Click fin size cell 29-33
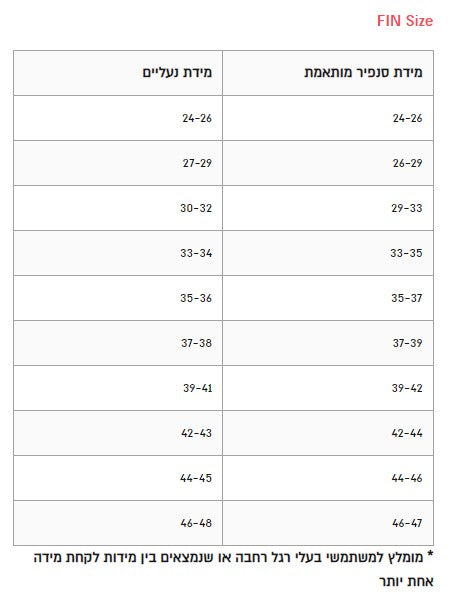This screenshot has height=603, width=450. [328, 208]
